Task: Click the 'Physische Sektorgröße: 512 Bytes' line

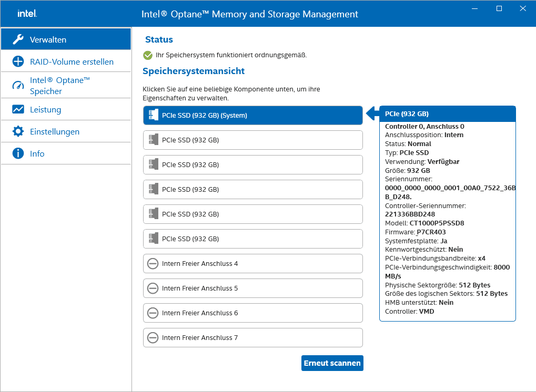Action: coord(438,285)
